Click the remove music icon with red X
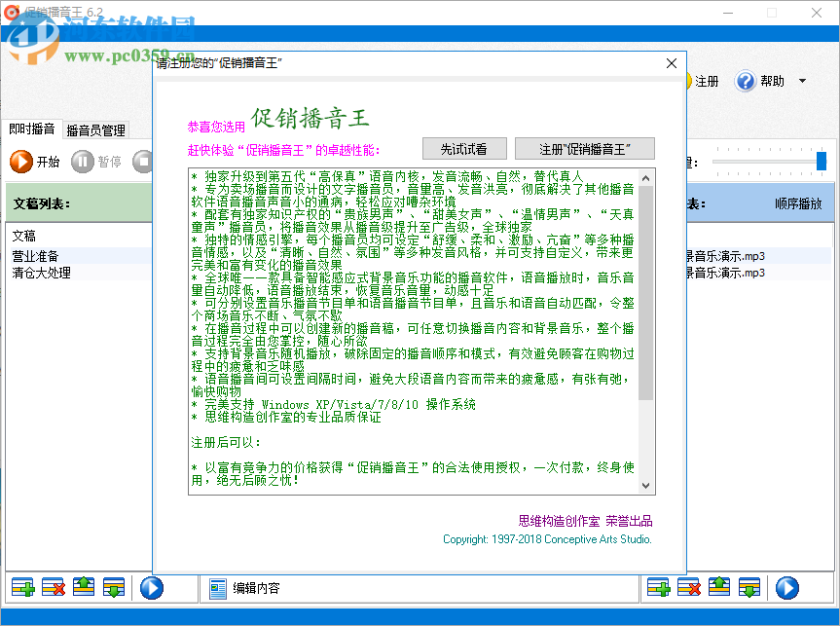 688,587
